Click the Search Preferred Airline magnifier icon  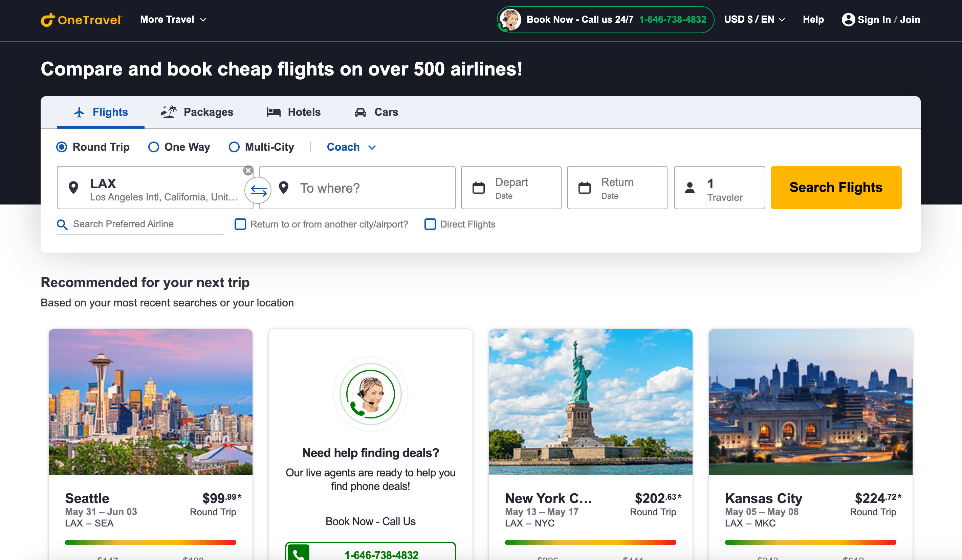tap(62, 224)
